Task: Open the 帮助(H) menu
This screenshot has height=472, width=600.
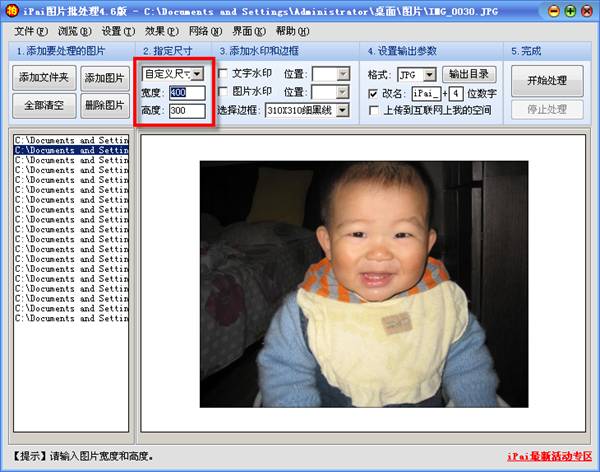Action: click(x=293, y=31)
